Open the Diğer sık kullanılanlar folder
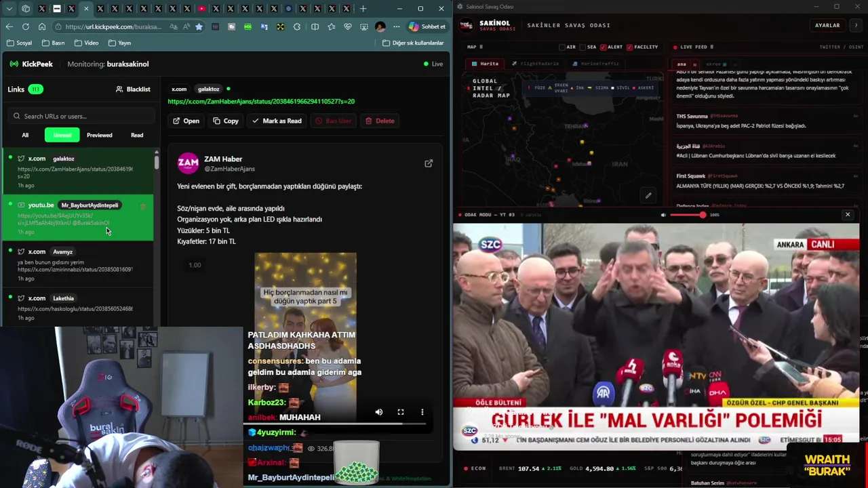868x488 pixels. click(413, 43)
